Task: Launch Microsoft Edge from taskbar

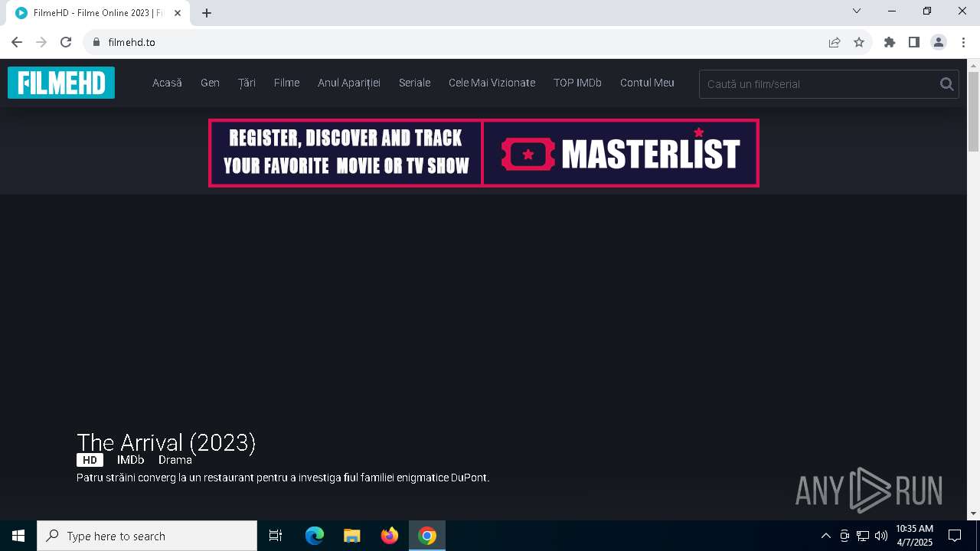Action: point(315,536)
